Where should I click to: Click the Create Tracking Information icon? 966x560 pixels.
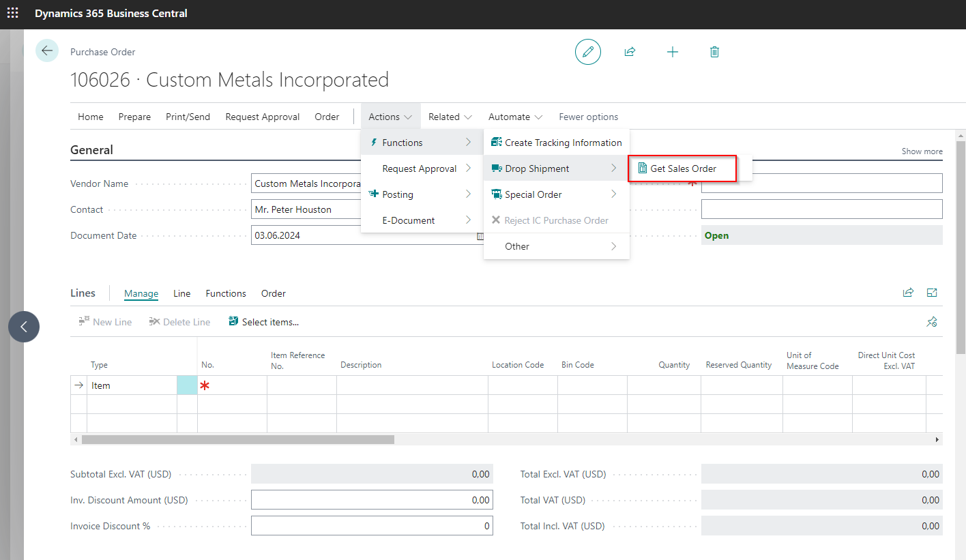click(x=497, y=143)
